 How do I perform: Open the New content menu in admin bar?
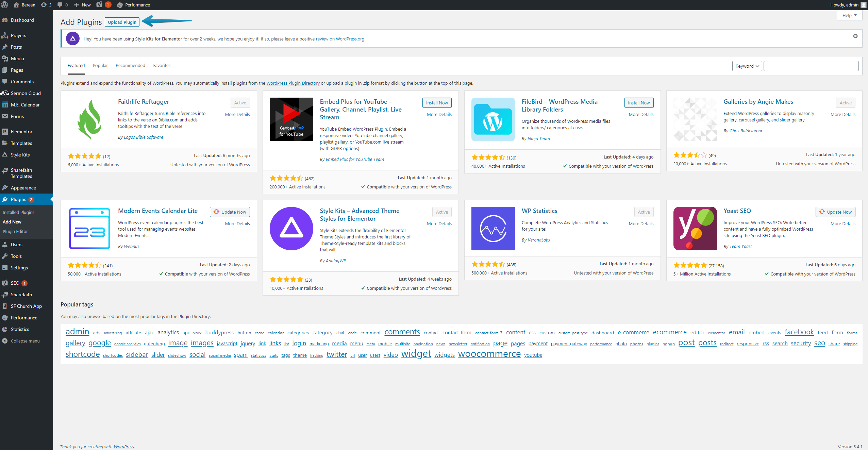[x=82, y=5]
